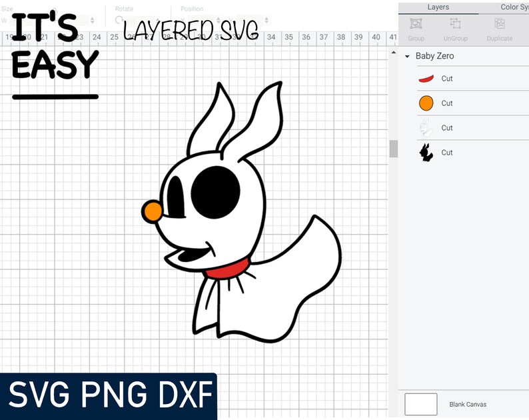This screenshot has height=420, width=529.
Task: Select the Baby Zero group name
Action: coord(434,56)
